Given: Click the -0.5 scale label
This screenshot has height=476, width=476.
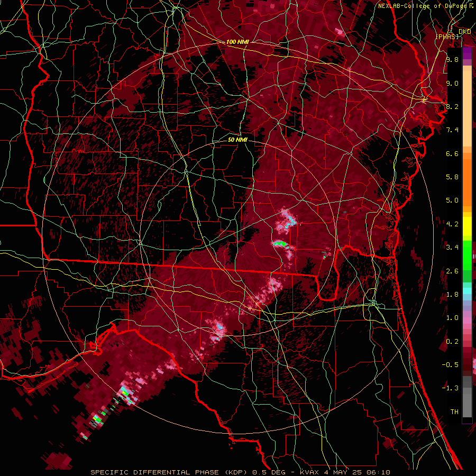Looking at the screenshot, I should pyautogui.click(x=450, y=364).
